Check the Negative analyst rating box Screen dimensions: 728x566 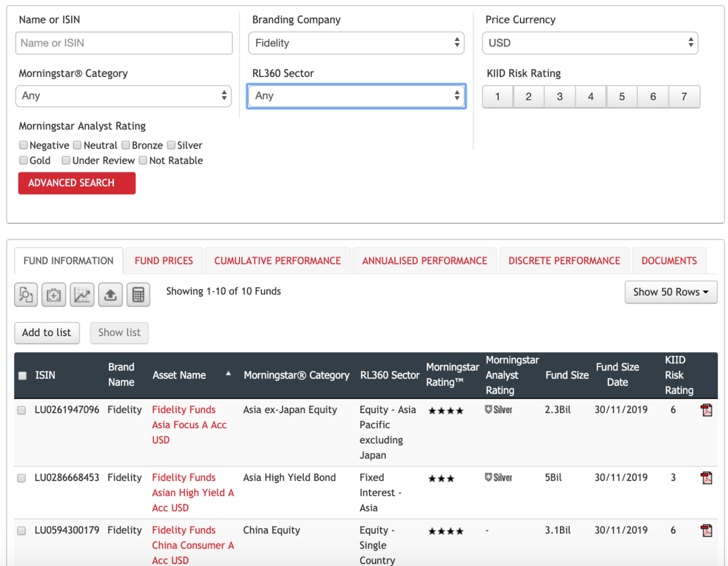click(x=23, y=145)
